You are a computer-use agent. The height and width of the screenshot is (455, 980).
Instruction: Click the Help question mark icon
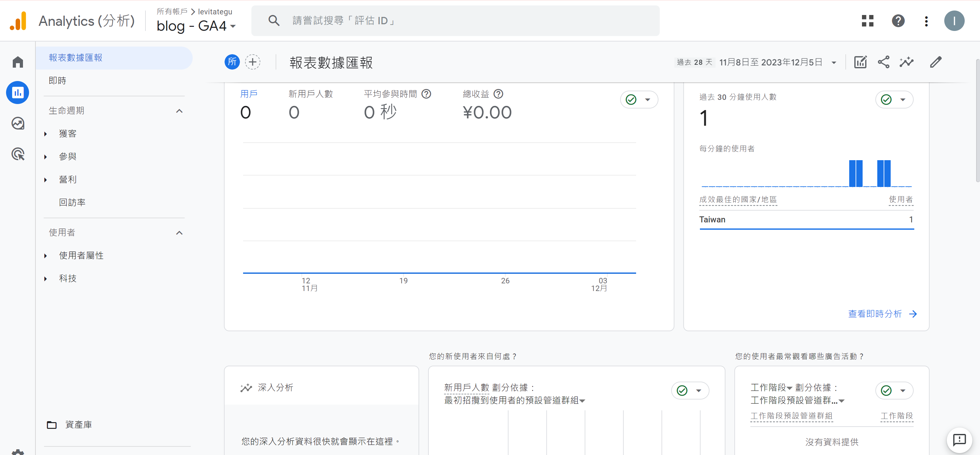coord(898,21)
